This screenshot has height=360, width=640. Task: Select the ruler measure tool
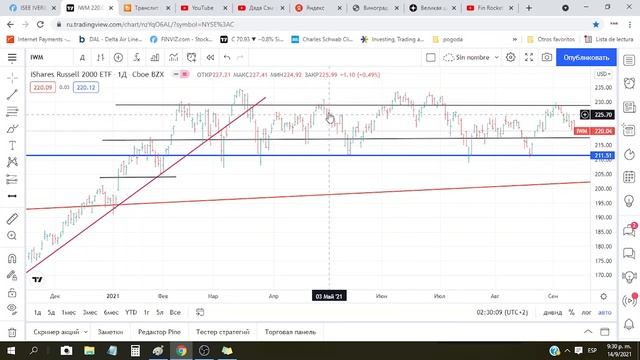coord(12,219)
